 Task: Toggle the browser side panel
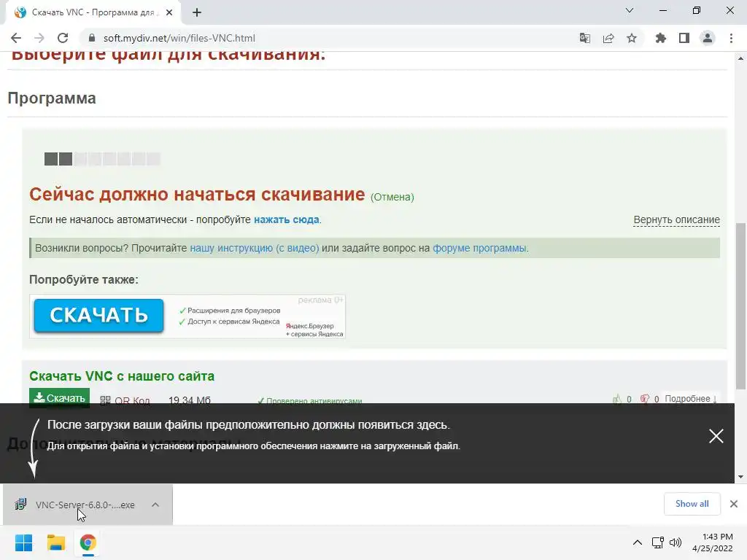(684, 38)
